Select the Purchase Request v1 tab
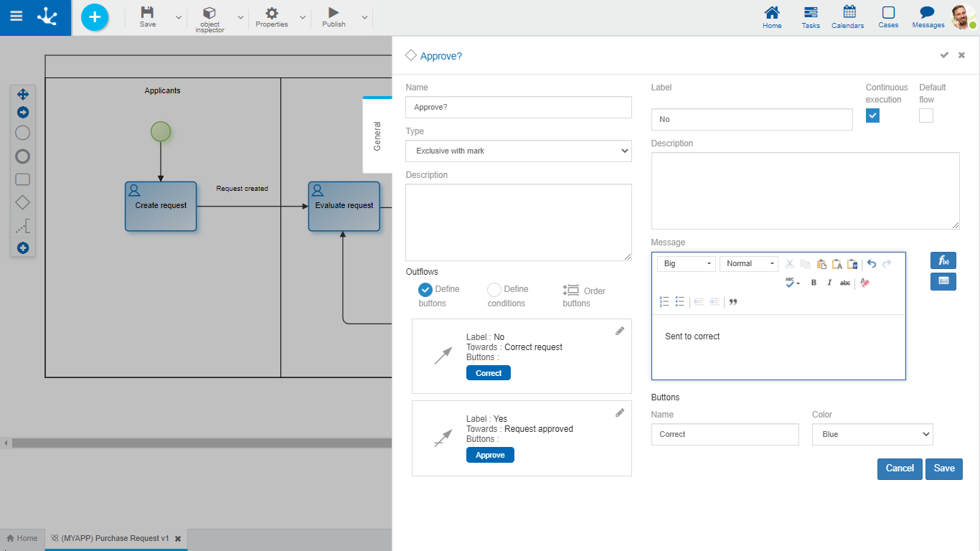This screenshot has width=980, height=551. 115,538
